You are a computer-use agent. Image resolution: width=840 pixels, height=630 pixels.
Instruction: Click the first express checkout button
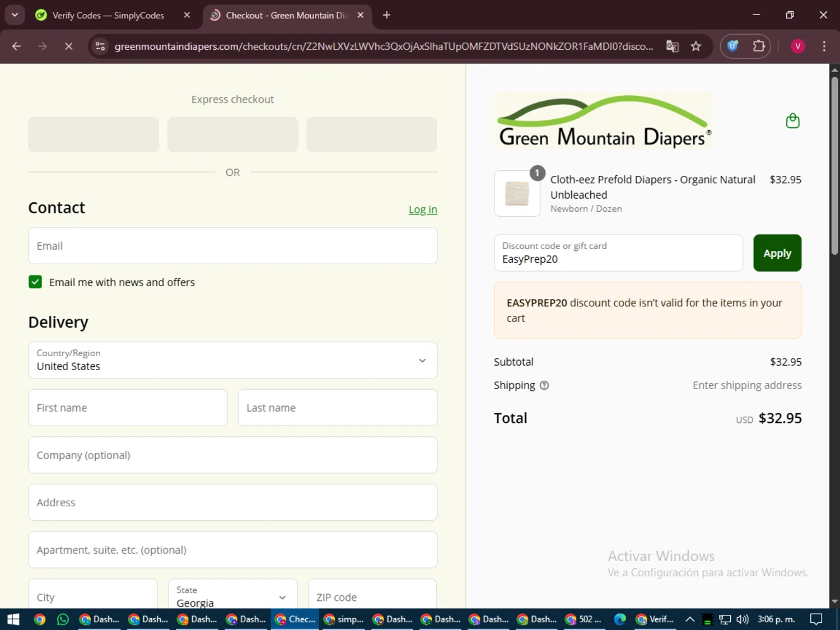(x=94, y=134)
